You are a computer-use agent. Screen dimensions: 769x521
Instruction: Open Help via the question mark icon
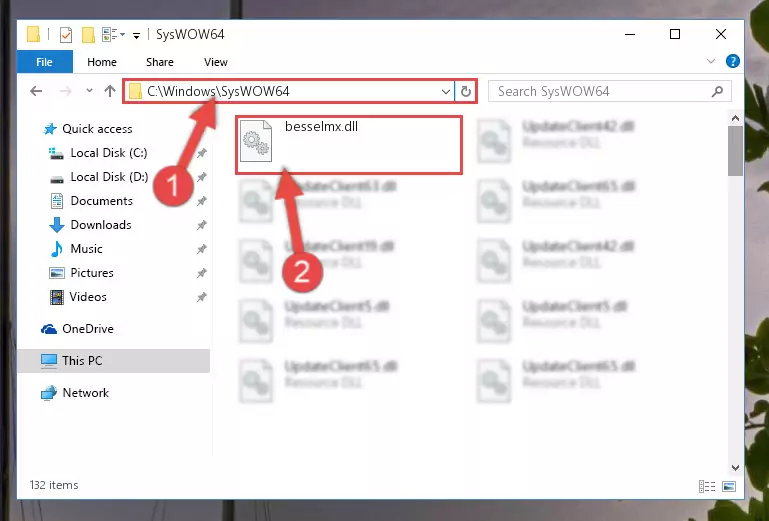click(x=733, y=61)
